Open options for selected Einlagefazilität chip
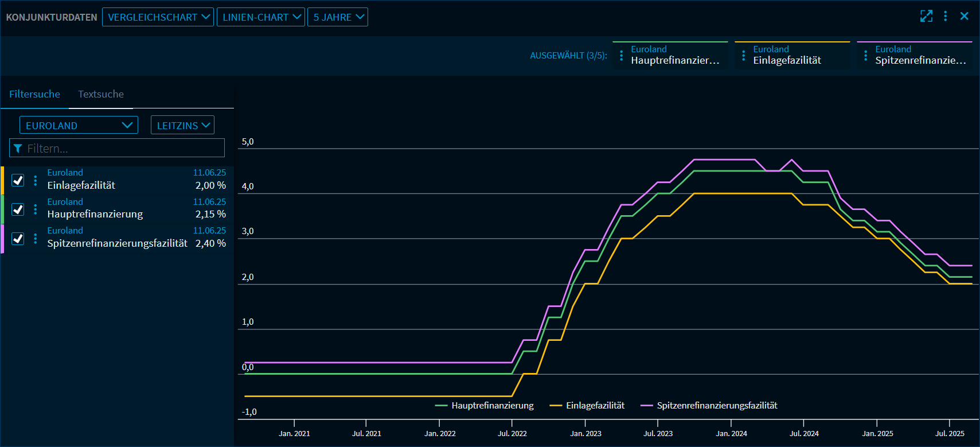This screenshot has width=980, height=447. (x=744, y=56)
